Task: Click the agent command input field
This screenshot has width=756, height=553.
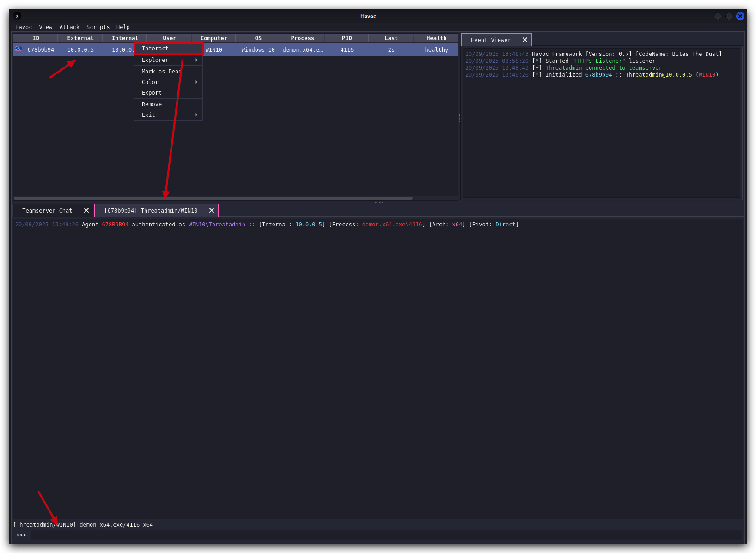Action: point(386,535)
